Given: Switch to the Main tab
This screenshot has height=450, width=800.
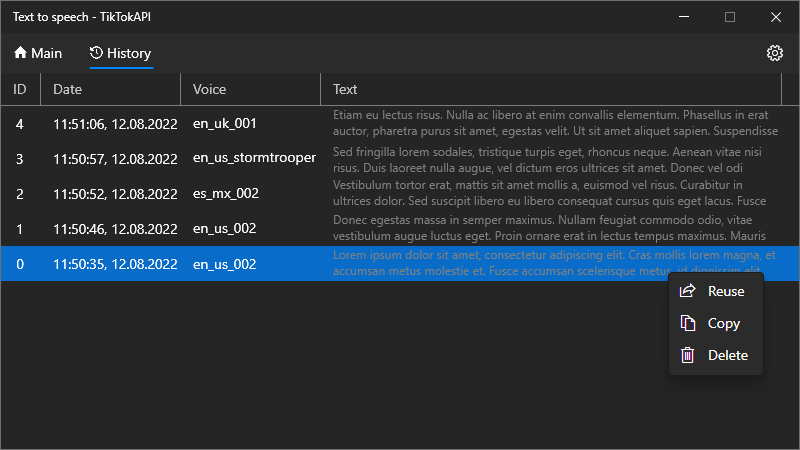Looking at the screenshot, I should click(38, 53).
